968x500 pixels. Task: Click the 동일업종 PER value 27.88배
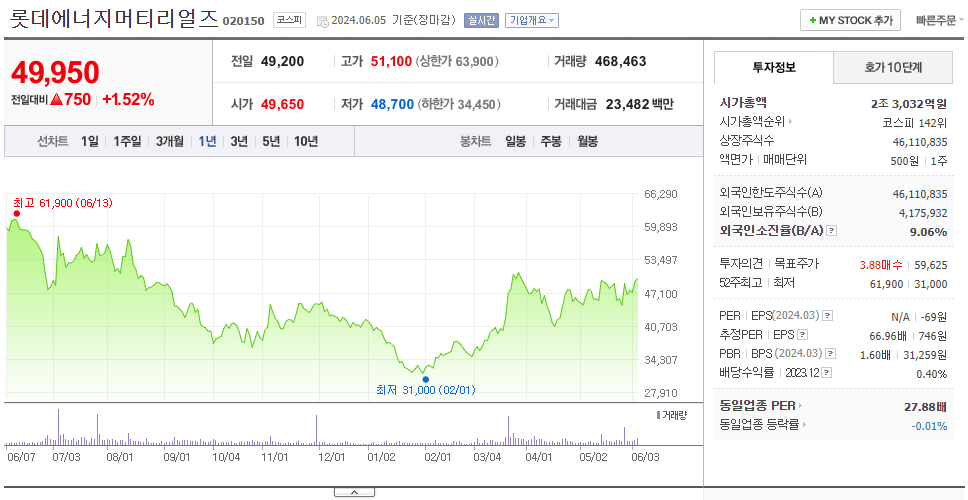pyautogui.click(x=925, y=407)
